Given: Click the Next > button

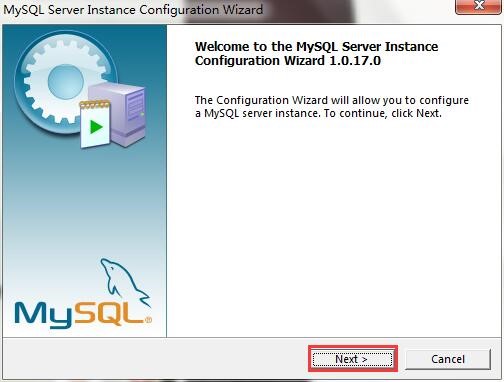Looking at the screenshot, I should 353,359.
